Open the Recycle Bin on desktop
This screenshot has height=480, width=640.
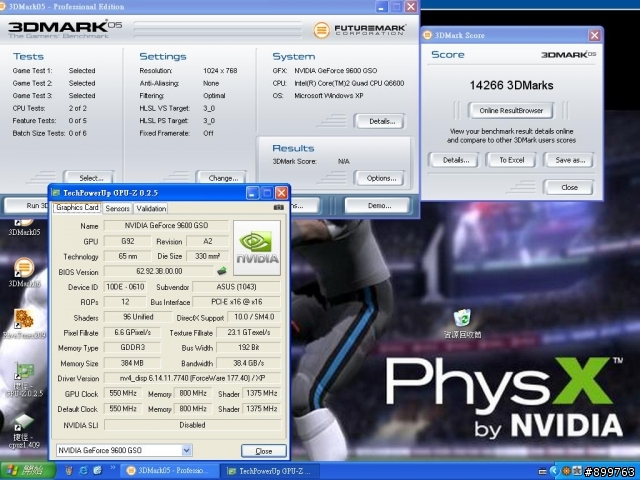coord(462,324)
